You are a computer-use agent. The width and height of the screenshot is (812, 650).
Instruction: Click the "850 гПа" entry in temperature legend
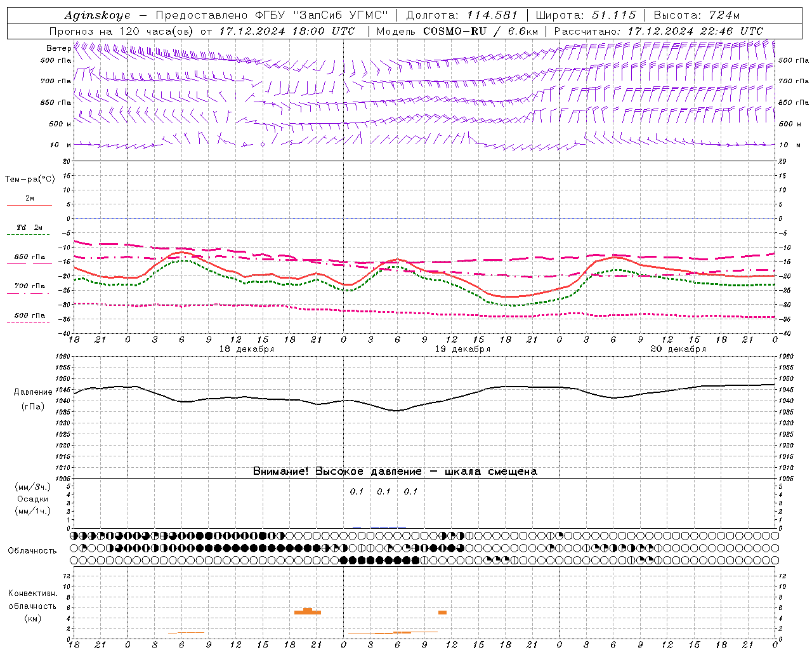click(30, 257)
